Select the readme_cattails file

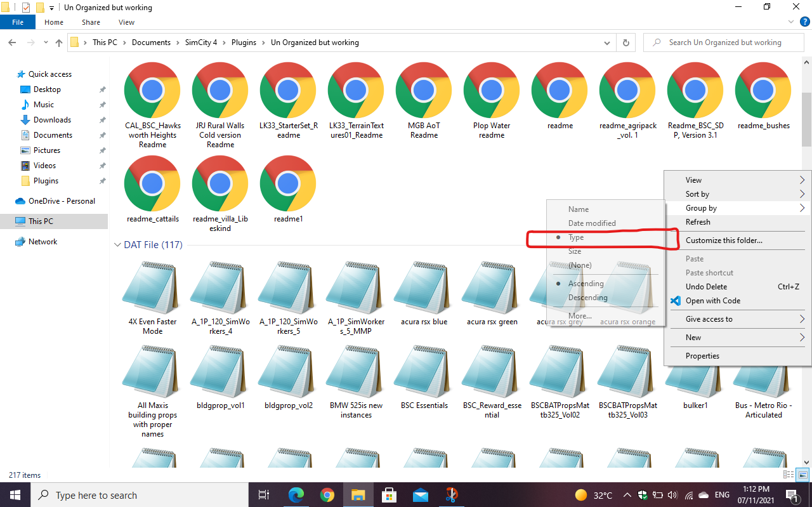(x=152, y=188)
